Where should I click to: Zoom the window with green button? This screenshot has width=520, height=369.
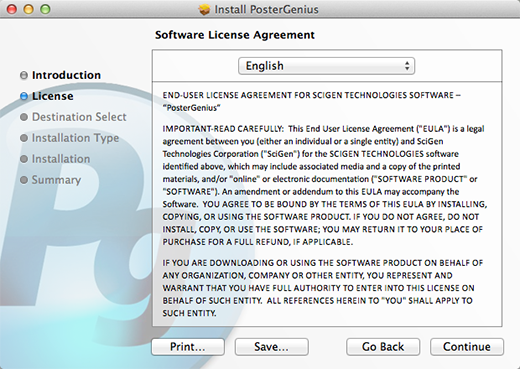point(45,9)
